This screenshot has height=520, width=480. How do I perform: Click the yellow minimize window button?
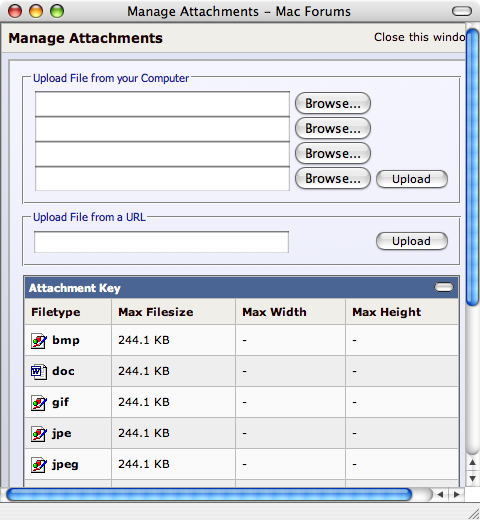(x=36, y=11)
